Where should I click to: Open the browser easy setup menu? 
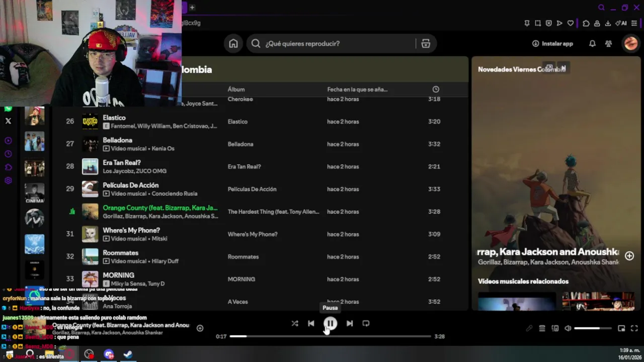pyautogui.click(x=634, y=23)
